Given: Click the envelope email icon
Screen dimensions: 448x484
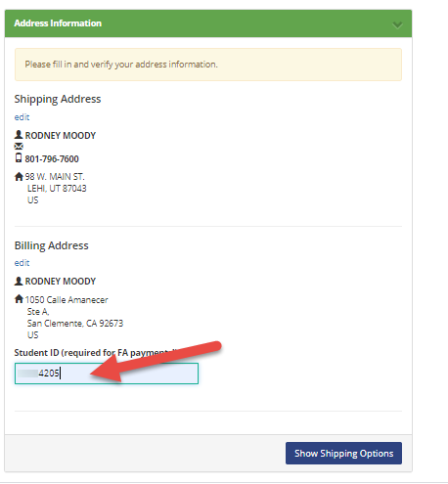Looking at the screenshot, I should pyautogui.click(x=19, y=146).
